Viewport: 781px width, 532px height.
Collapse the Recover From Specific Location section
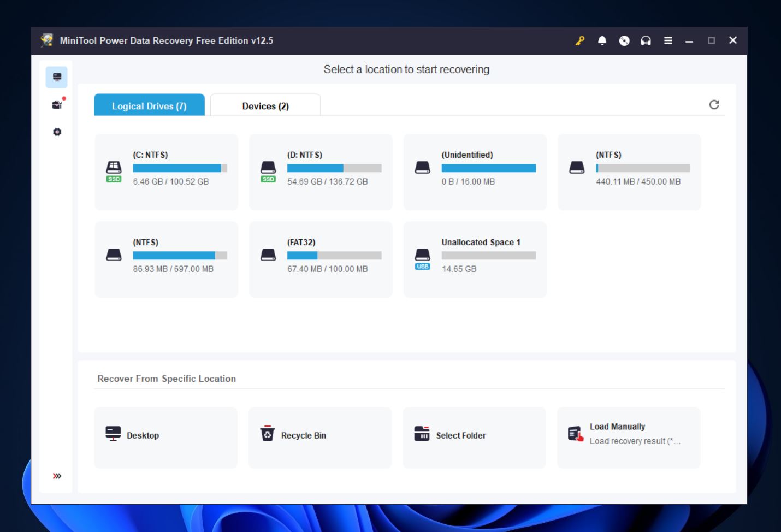tap(167, 379)
